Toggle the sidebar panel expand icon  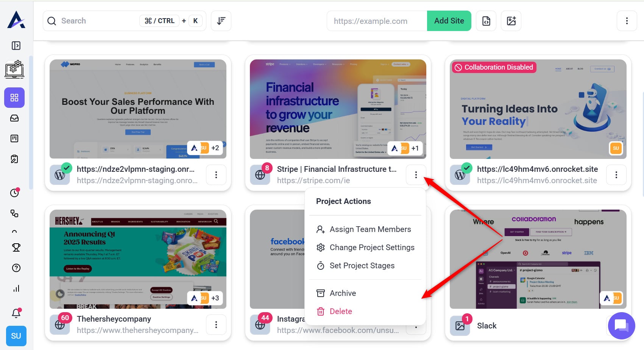click(16, 46)
